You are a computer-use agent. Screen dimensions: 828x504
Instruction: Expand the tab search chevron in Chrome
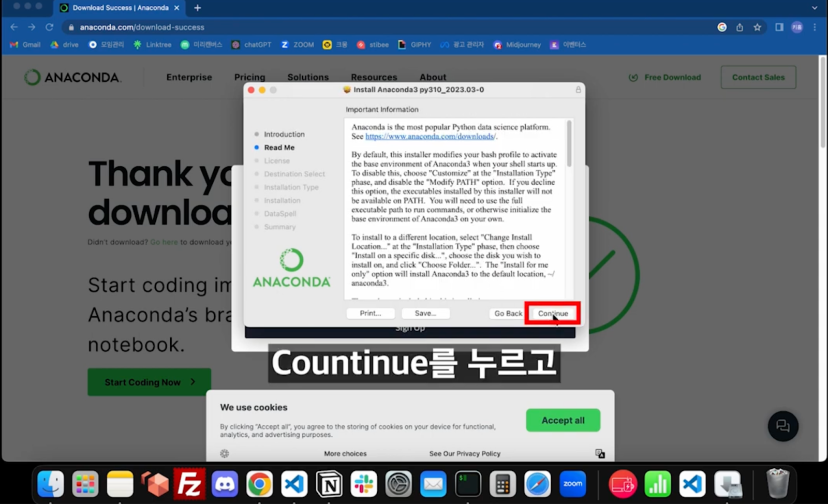click(815, 8)
